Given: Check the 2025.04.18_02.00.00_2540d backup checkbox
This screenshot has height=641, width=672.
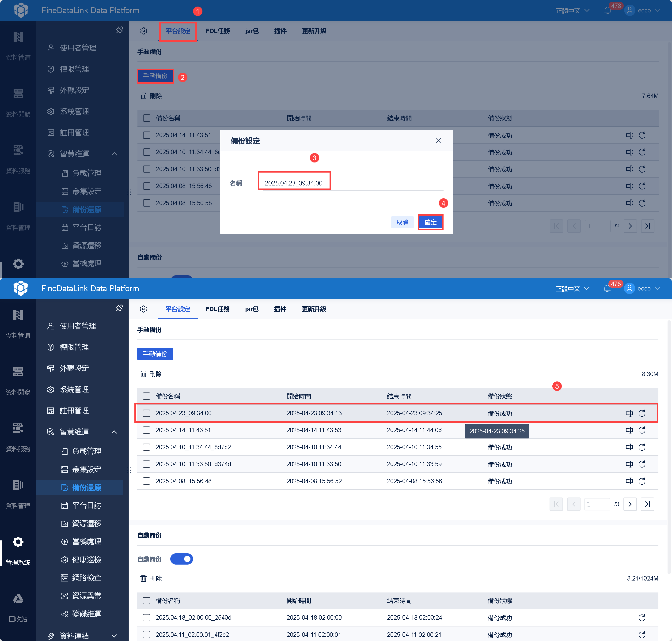Looking at the screenshot, I should [x=147, y=617].
